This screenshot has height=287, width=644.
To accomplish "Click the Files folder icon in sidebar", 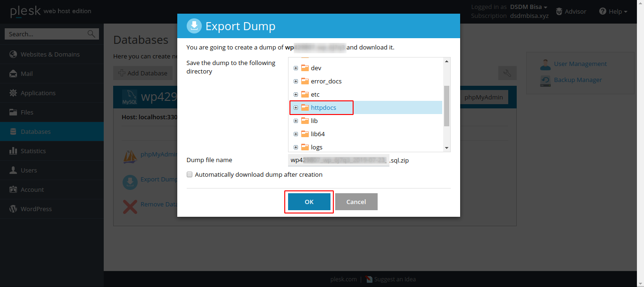I will [x=13, y=112].
